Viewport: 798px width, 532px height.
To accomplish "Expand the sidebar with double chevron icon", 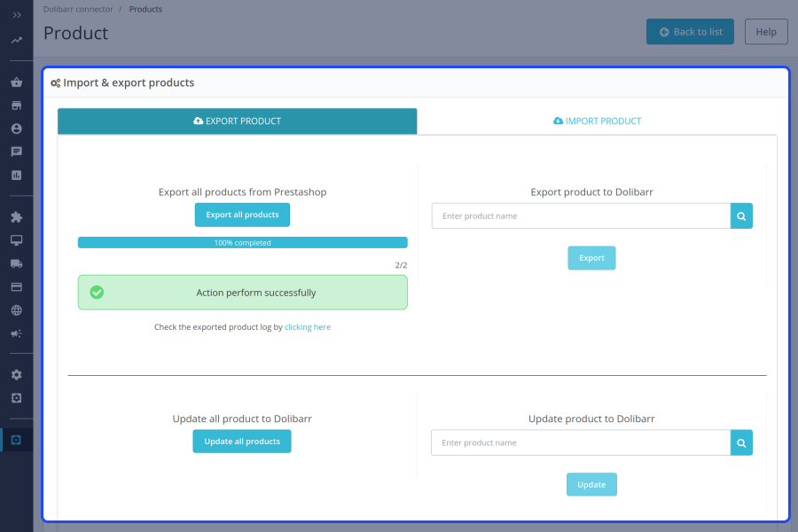I will pyautogui.click(x=17, y=15).
